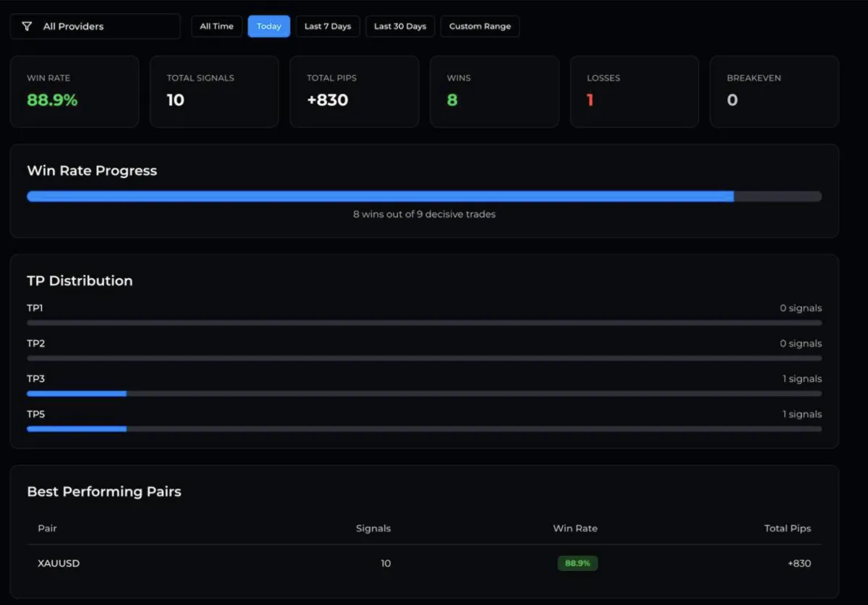
Task: Click the Signals column header
Action: [x=373, y=528]
